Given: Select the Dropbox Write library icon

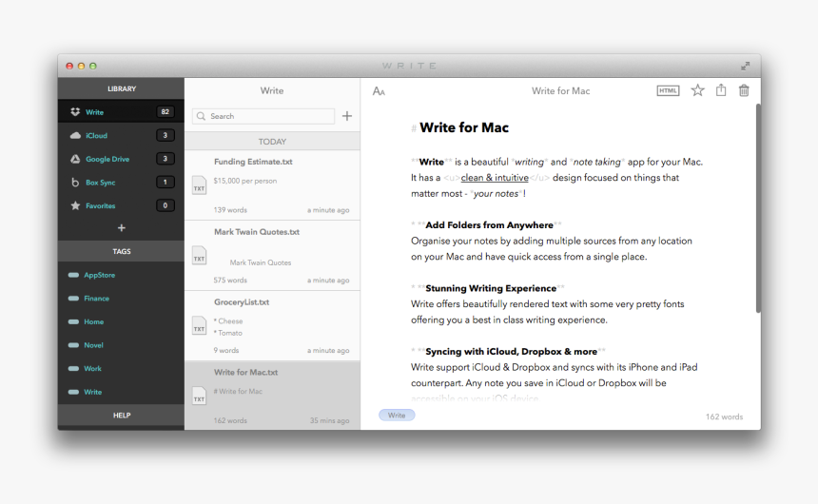Looking at the screenshot, I should pyautogui.click(x=75, y=111).
